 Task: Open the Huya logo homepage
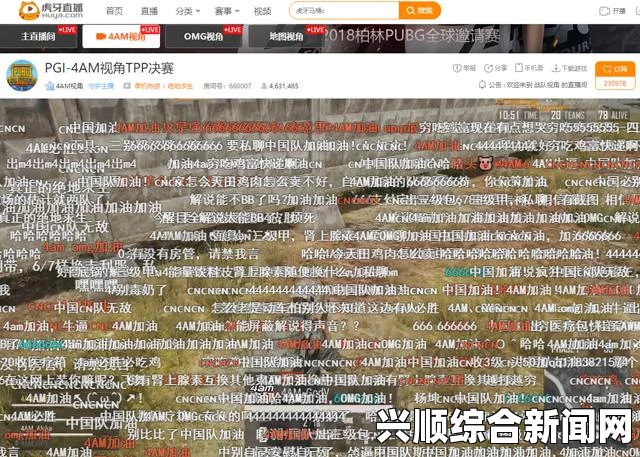click(x=51, y=11)
